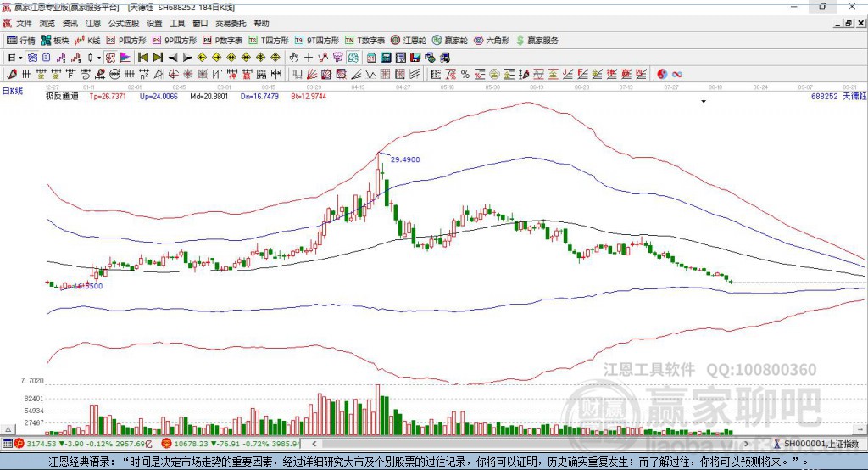The height and width of the screenshot is (470, 868).
Task: Open the 交易委托 menu
Action: (231, 23)
